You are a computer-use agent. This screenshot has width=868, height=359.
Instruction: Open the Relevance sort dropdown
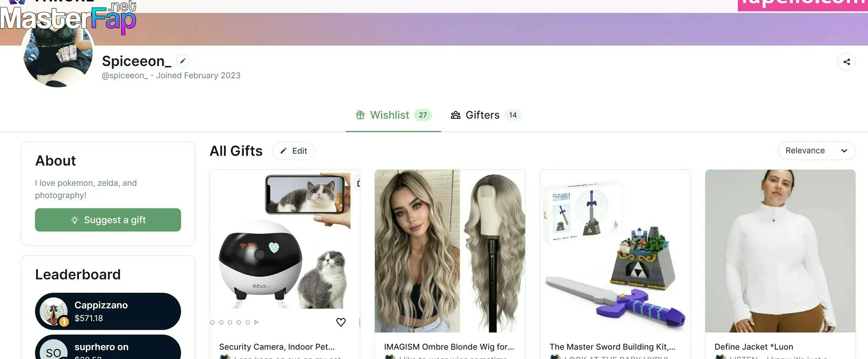click(816, 151)
